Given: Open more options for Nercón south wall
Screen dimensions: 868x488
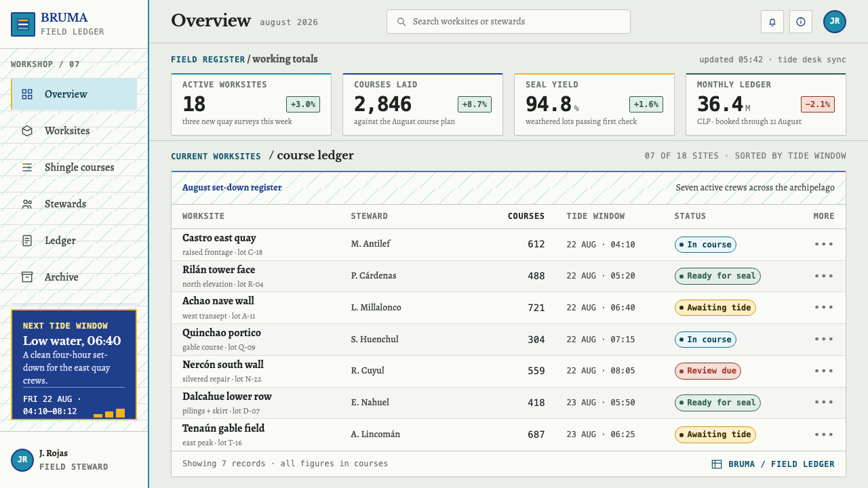Looking at the screenshot, I should [x=824, y=371].
